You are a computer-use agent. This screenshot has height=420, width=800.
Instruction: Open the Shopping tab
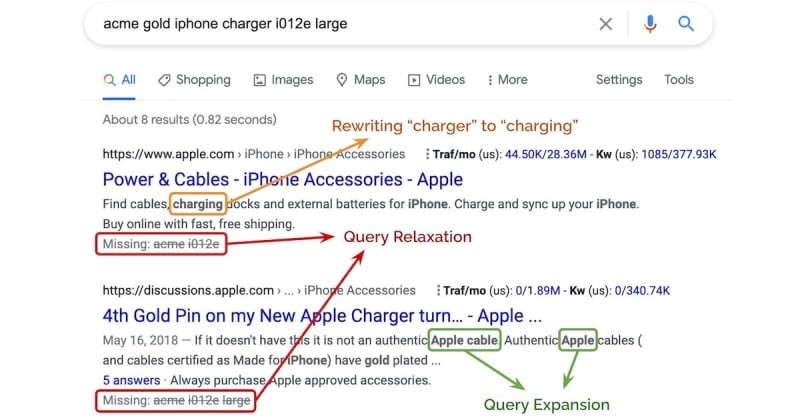coord(194,80)
